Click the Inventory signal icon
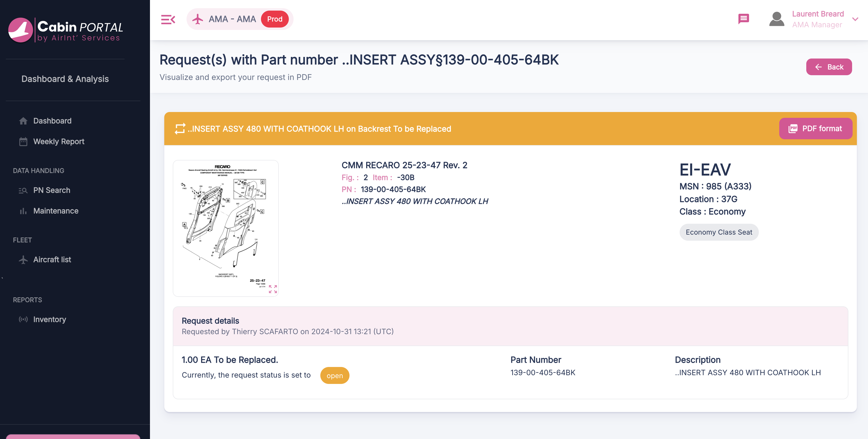The height and width of the screenshot is (439, 868). pyautogui.click(x=23, y=320)
